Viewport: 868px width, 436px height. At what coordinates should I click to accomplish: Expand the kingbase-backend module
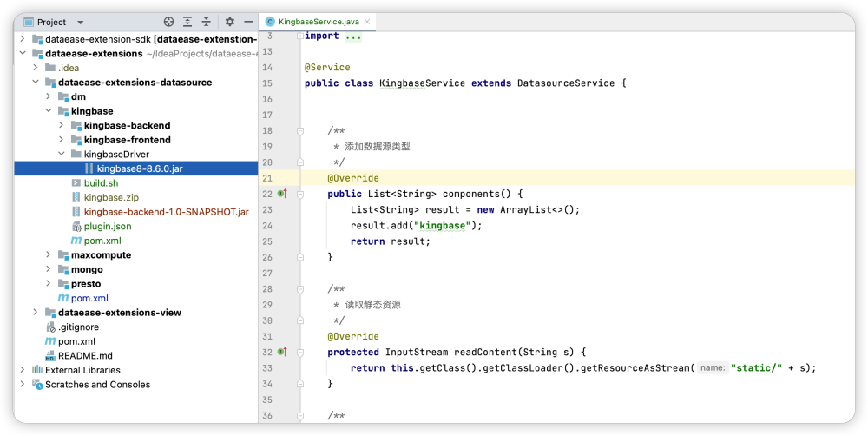(x=62, y=125)
